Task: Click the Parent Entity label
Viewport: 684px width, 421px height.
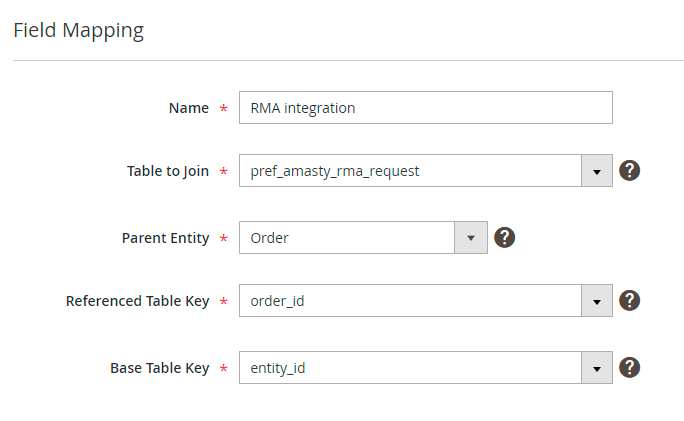Action: coord(165,238)
